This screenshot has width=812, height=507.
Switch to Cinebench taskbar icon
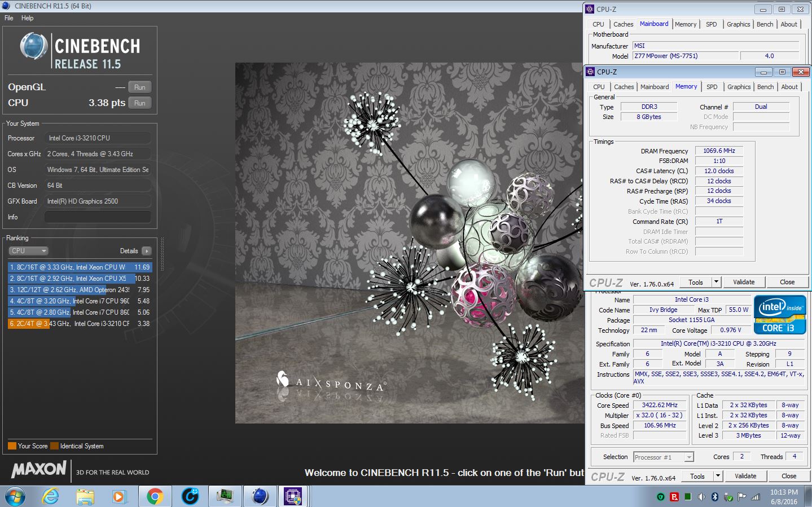260,496
